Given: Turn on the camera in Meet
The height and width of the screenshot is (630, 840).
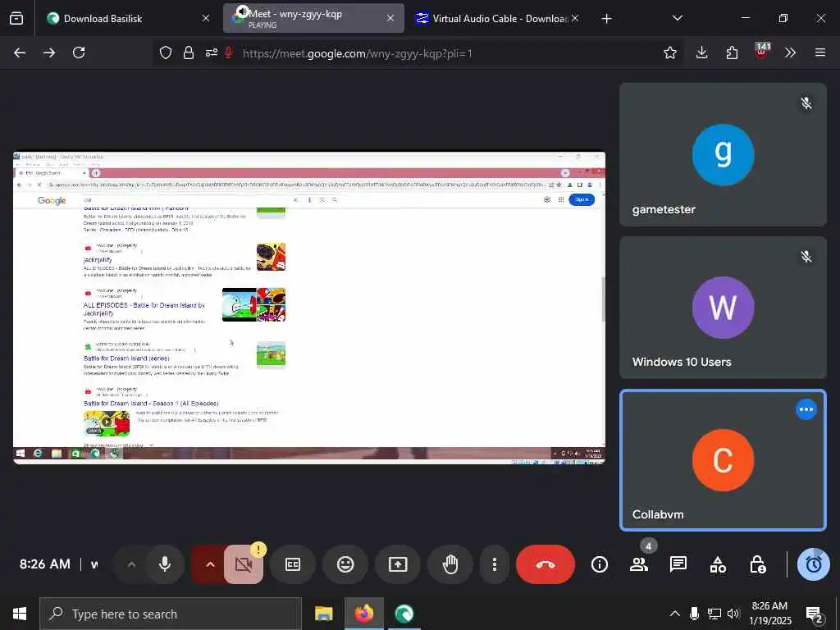Looking at the screenshot, I should [244, 564].
